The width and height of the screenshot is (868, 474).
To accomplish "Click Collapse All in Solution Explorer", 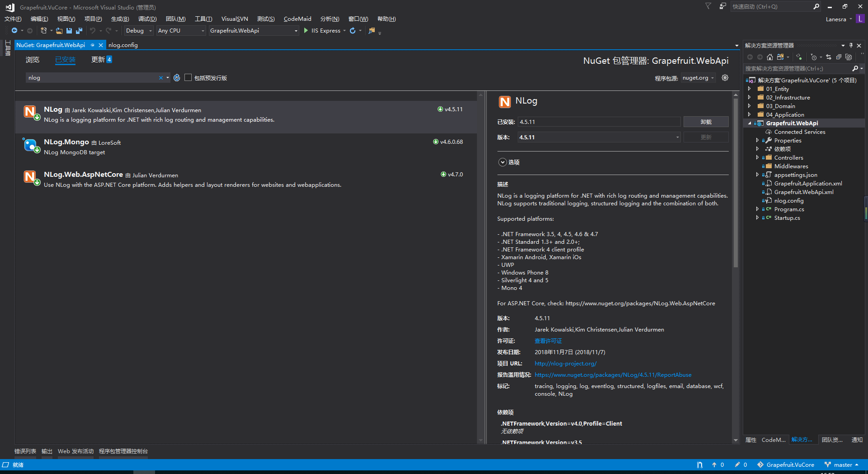I will (x=839, y=57).
